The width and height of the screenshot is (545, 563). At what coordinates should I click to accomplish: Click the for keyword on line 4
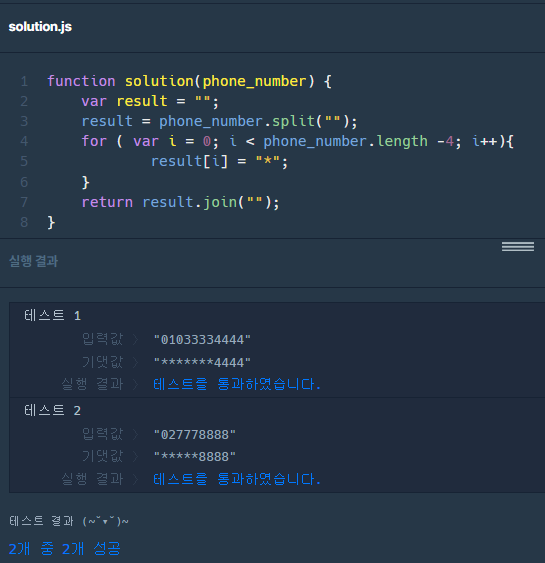coord(94,141)
